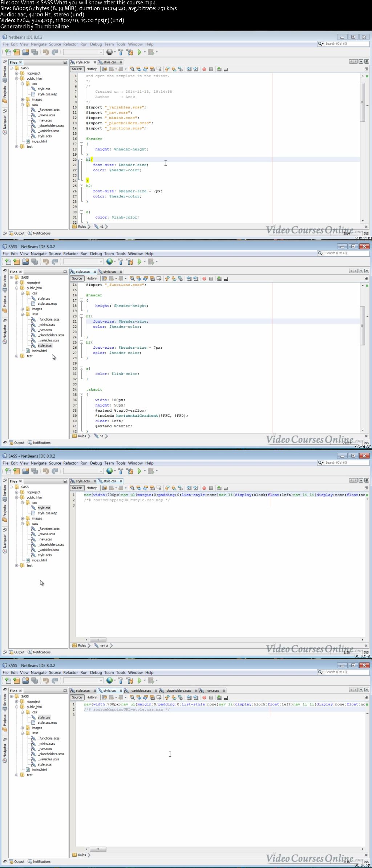Switch to _variables.scss tab in last frame
372x868 pixels.
(x=141, y=691)
